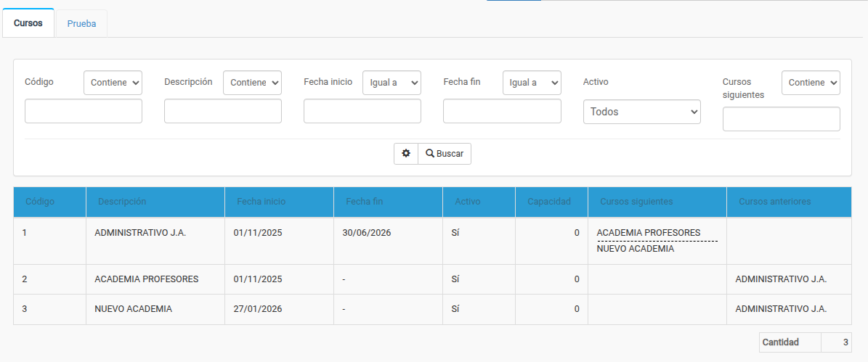Select the NUEVO ACADEMIA row in Descripción
The width and height of the screenshot is (868, 362).
(x=133, y=309)
